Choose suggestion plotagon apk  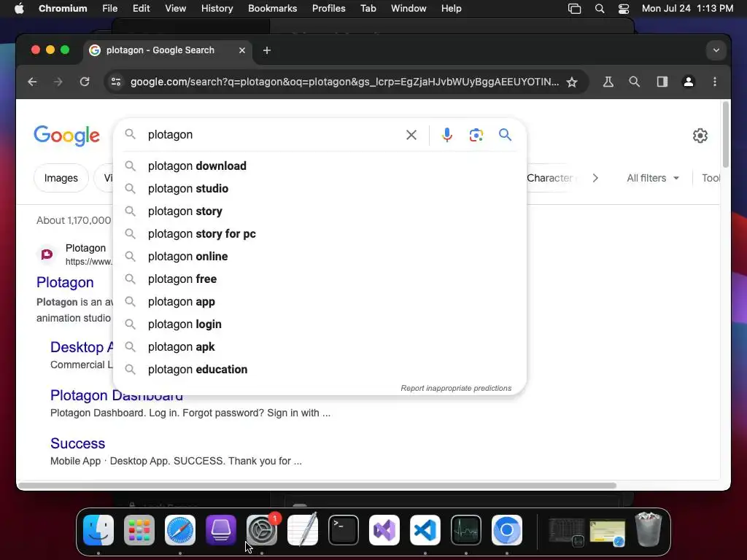320,346
